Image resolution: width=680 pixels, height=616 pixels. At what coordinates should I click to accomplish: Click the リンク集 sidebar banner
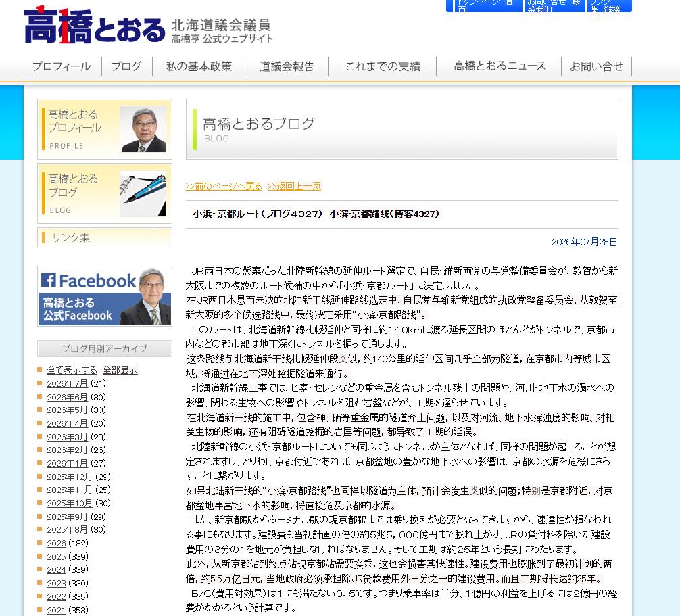point(105,238)
